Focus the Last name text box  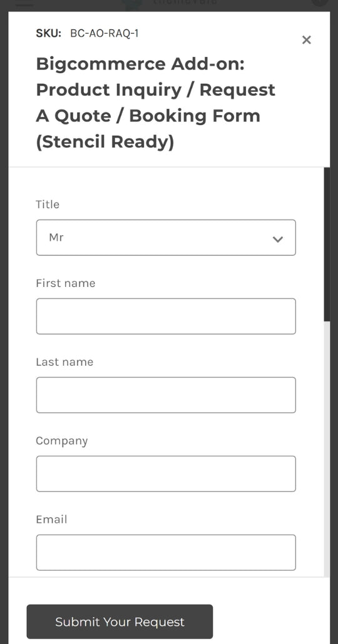[x=166, y=395]
